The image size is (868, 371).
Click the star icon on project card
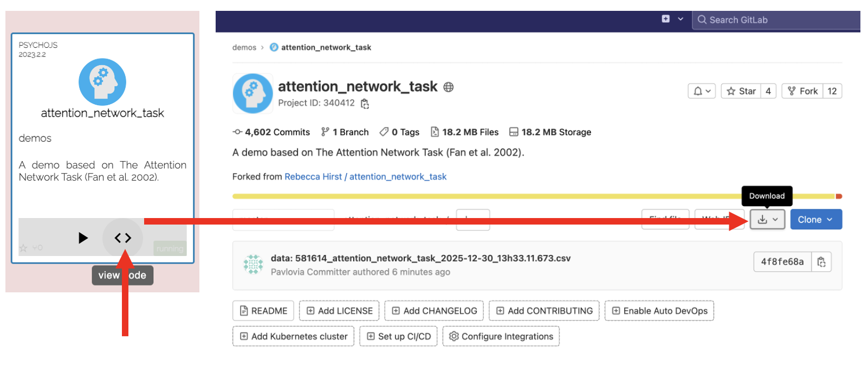click(x=23, y=248)
